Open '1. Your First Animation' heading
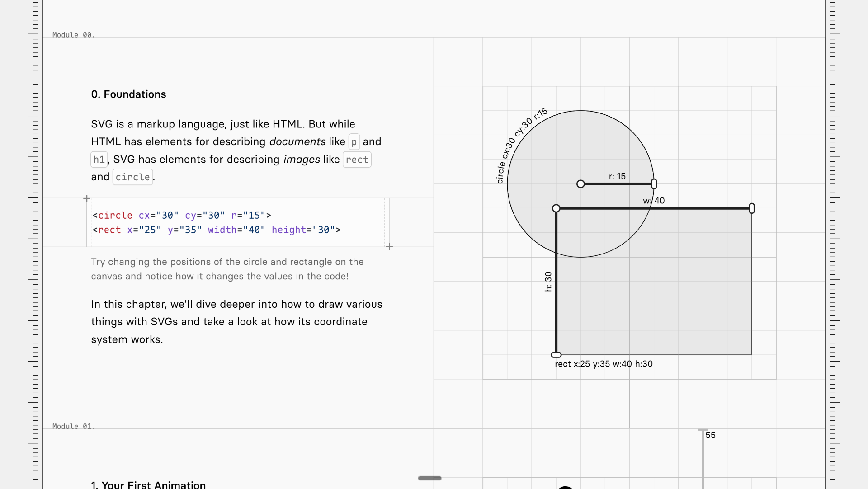 point(148,485)
